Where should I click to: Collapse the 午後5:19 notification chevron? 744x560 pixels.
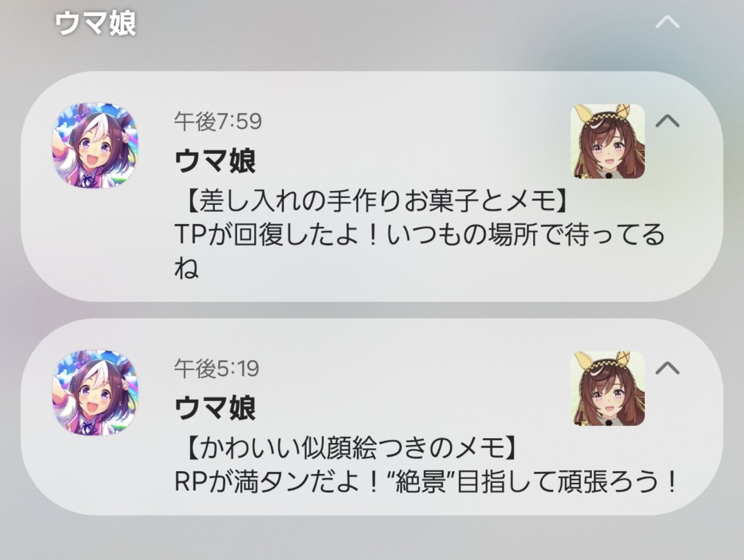(x=667, y=367)
